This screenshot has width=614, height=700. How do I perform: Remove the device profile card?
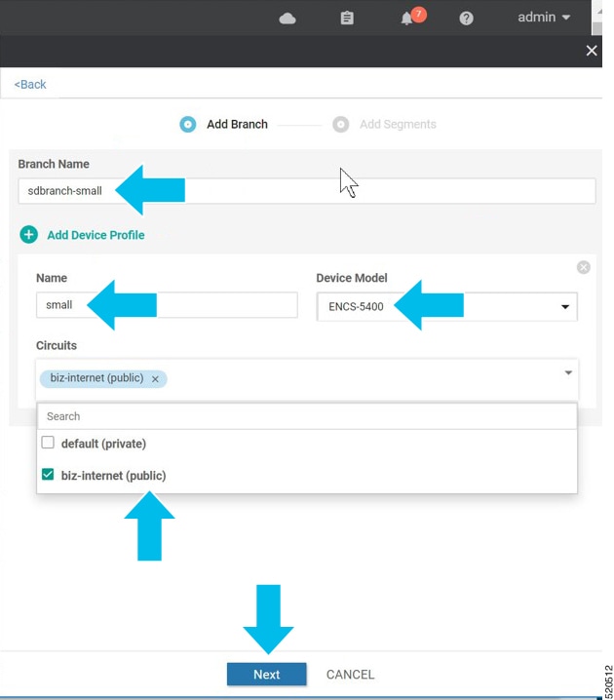pyautogui.click(x=583, y=267)
